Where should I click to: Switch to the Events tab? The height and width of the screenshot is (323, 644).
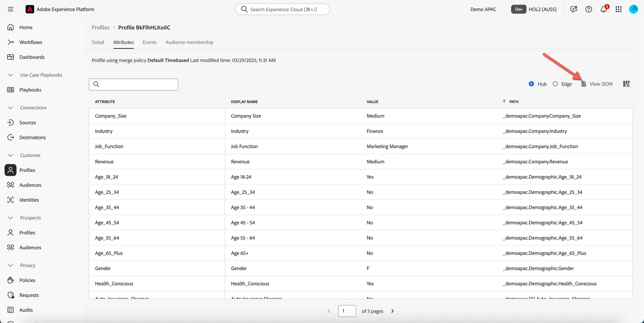click(x=149, y=42)
